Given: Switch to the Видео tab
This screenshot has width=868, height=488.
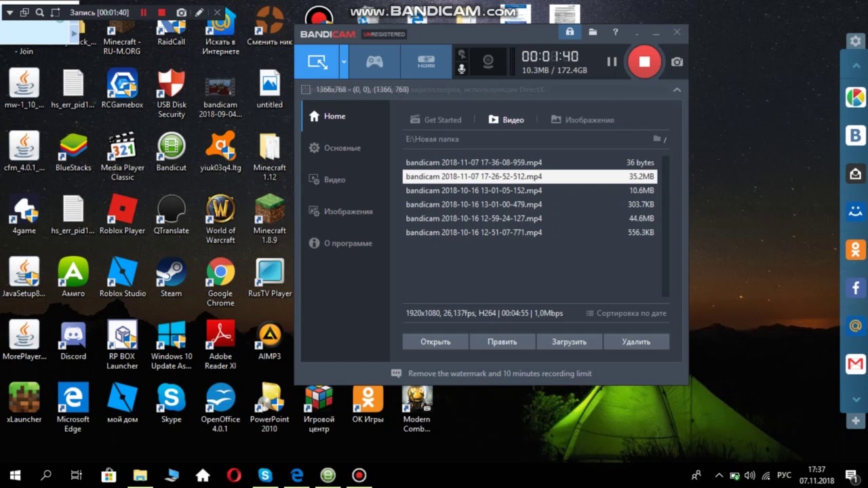Looking at the screenshot, I should [506, 120].
